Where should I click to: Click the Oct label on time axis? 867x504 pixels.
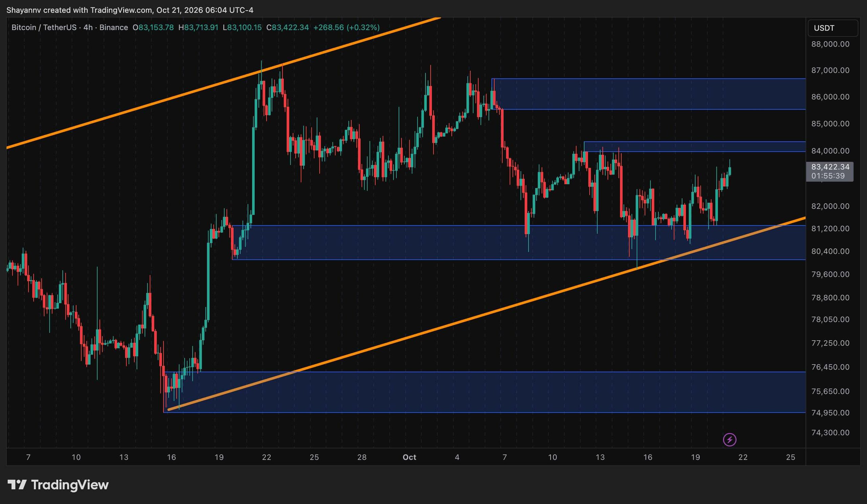[x=409, y=457]
